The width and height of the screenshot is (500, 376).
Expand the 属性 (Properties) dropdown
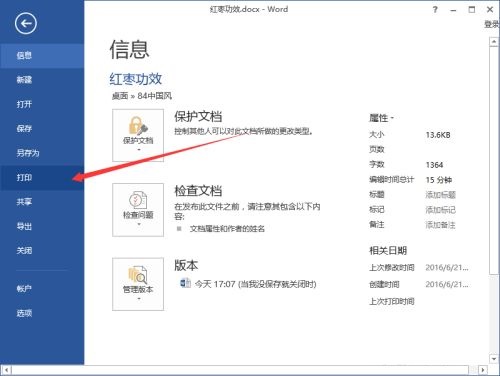click(x=381, y=118)
